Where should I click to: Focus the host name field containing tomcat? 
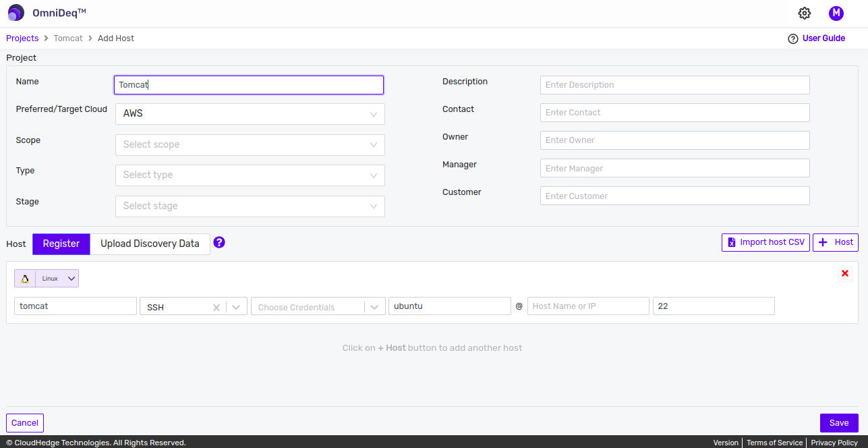[x=76, y=306]
